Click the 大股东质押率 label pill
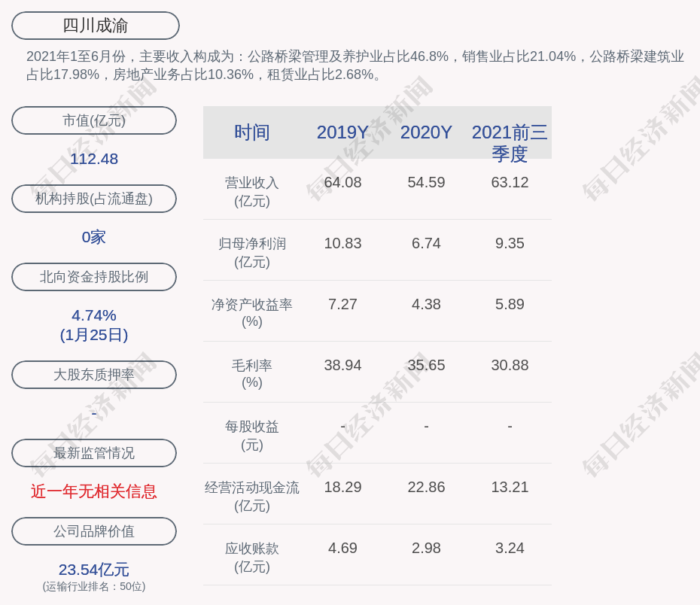The image size is (700, 605). tap(94, 374)
